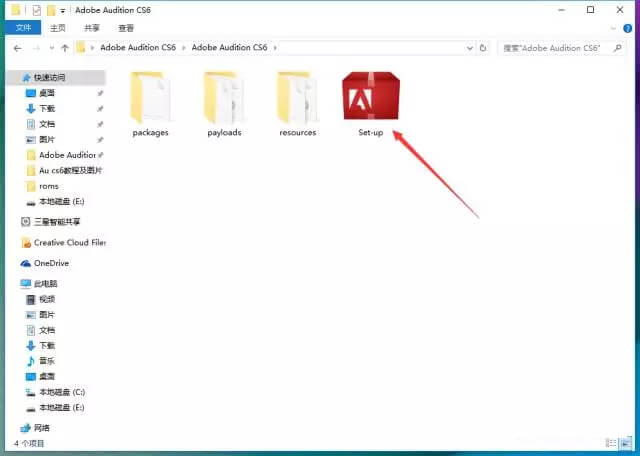Switch to the 共享 ribbon tab
This screenshot has height=456, width=640.
(x=92, y=28)
